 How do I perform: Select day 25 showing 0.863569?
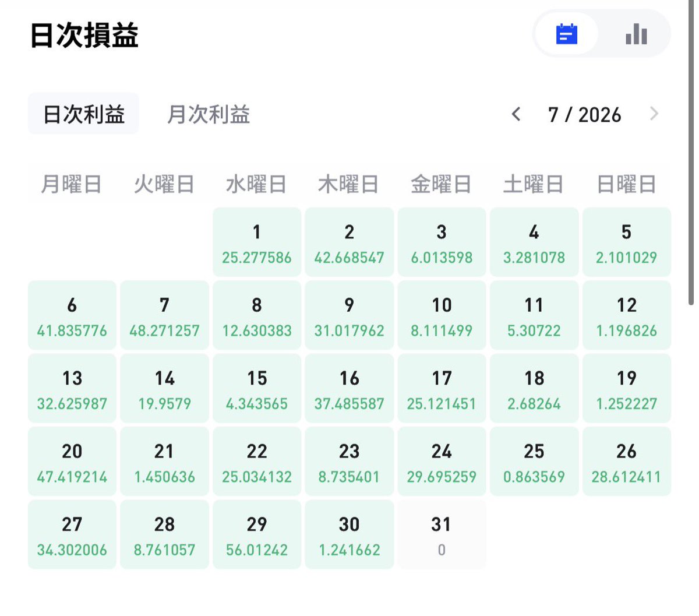click(534, 462)
